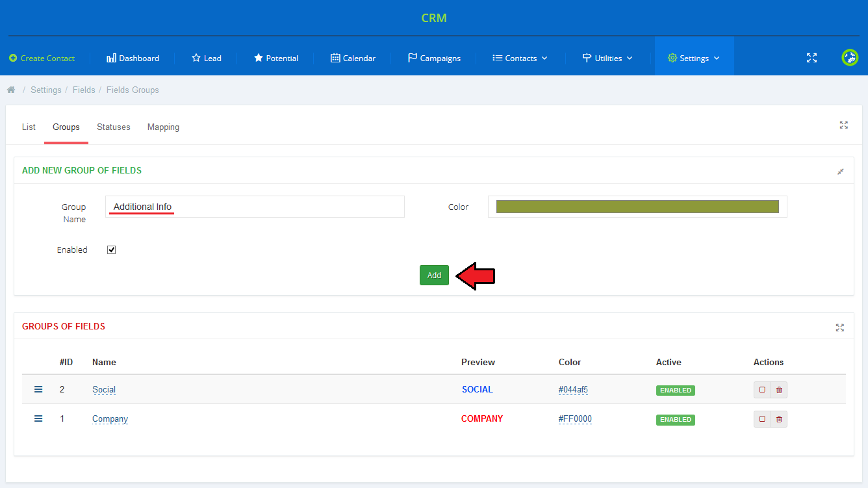Click drag handle icon for Company row
868x488 pixels.
point(38,418)
